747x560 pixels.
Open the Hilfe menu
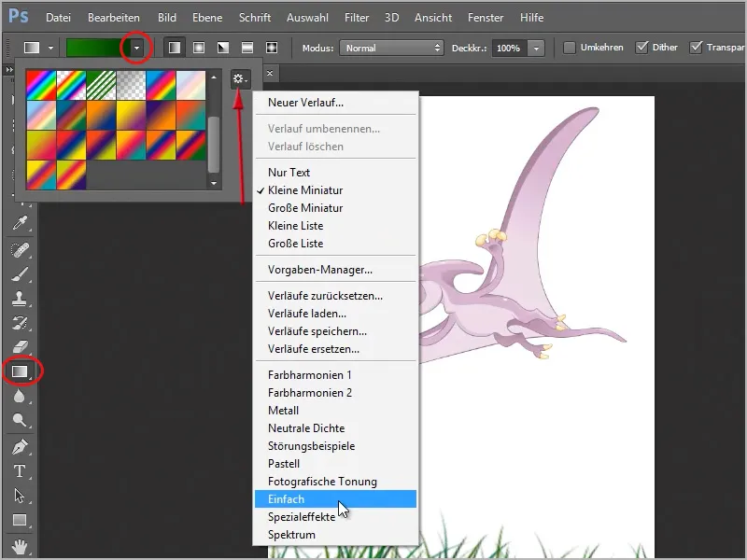531,18
